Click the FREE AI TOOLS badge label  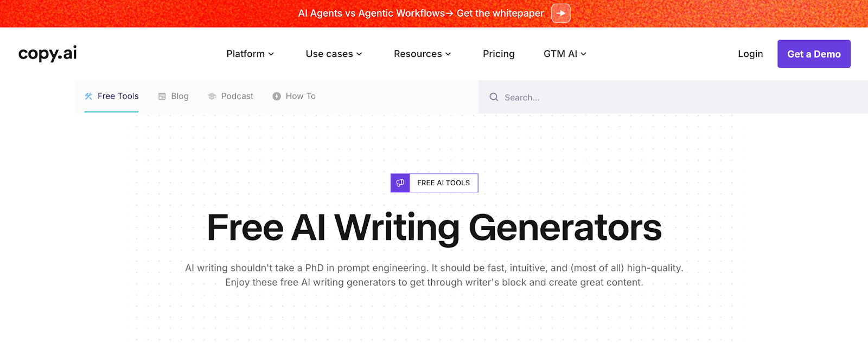point(444,183)
